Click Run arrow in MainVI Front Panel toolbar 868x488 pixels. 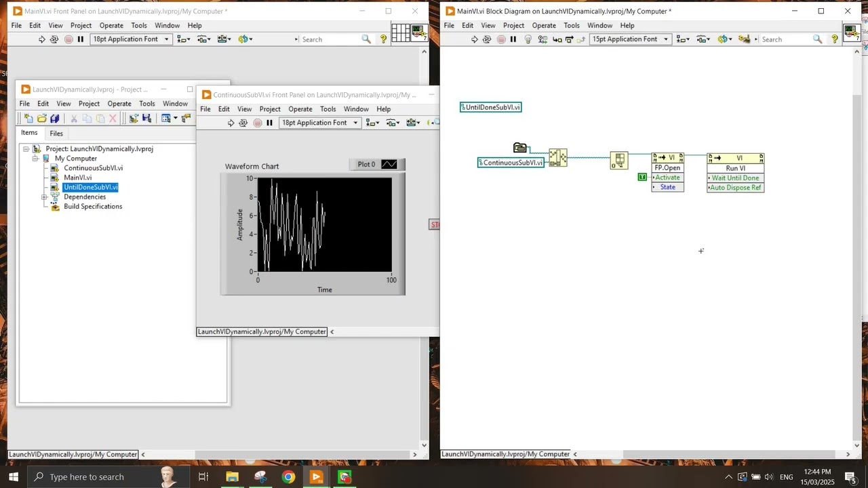click(42, 39)
